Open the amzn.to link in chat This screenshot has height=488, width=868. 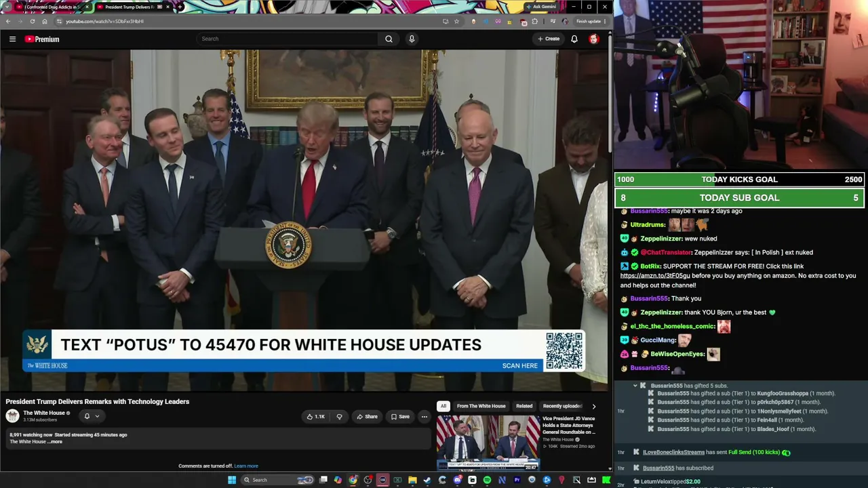(x=655, y=276)
